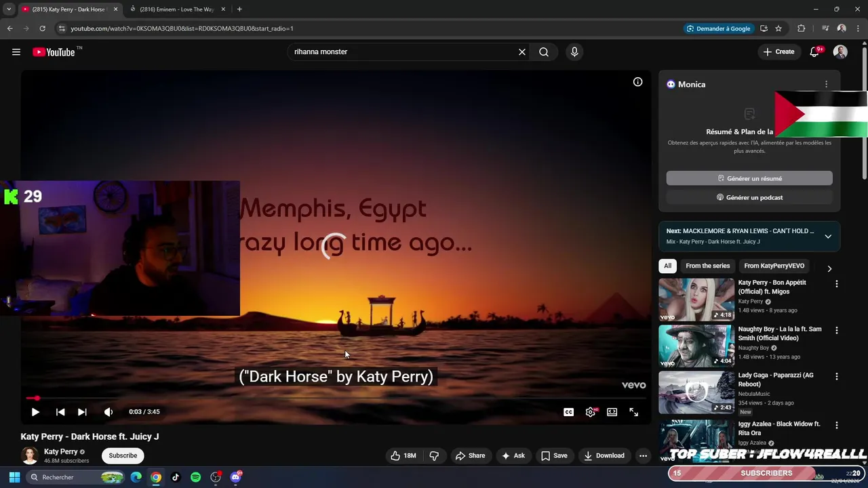Viewport: 868px width, 488px height.
Task: Mute the video volume
Action: pos(108,411)
